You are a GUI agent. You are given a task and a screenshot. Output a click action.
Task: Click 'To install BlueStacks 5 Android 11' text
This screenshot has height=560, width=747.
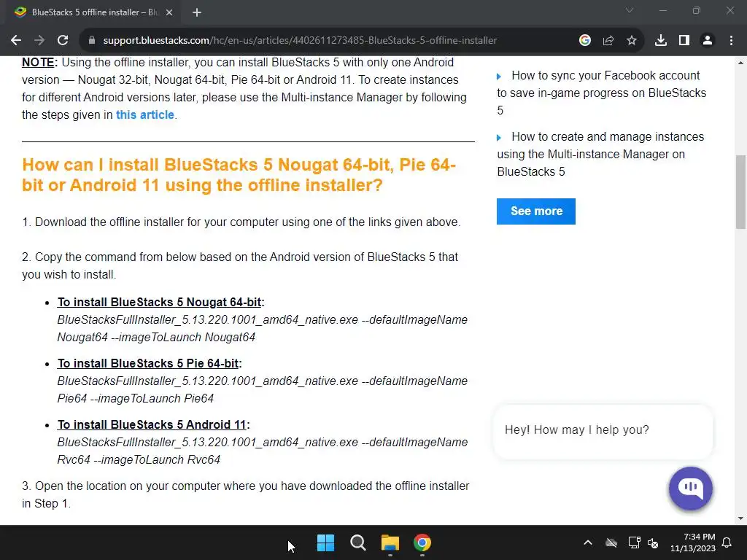pos(152,425)
